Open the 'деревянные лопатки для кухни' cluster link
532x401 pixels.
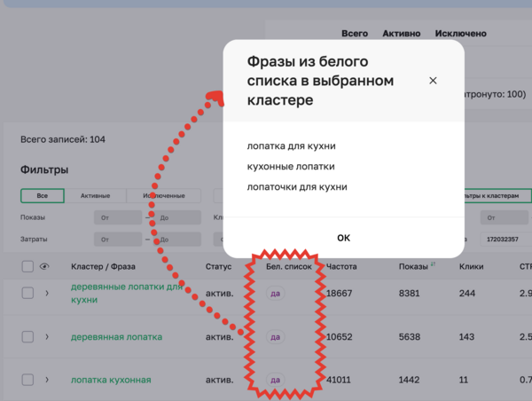click(127, 293)
